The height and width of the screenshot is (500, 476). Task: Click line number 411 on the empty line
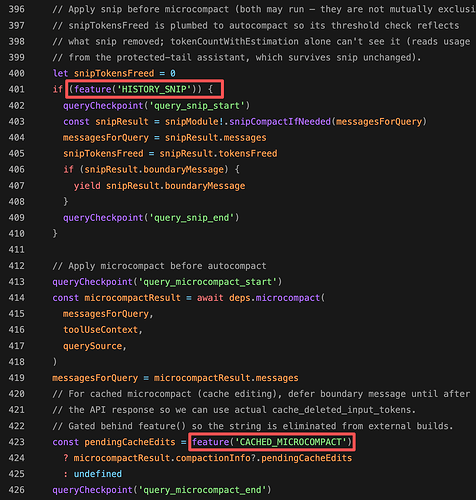coord(16,250)
